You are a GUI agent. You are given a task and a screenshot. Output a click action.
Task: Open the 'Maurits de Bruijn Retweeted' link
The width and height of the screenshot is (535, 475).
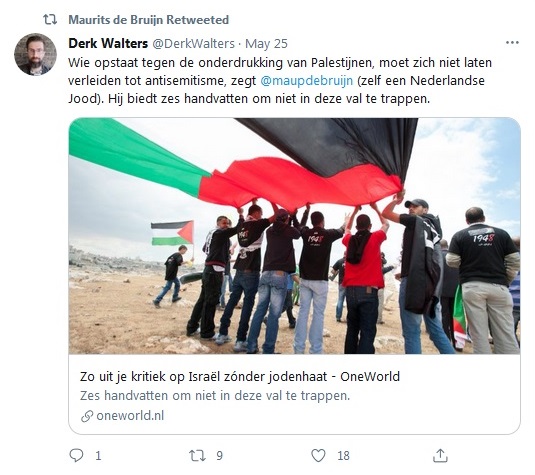click(x=148, y=20)
